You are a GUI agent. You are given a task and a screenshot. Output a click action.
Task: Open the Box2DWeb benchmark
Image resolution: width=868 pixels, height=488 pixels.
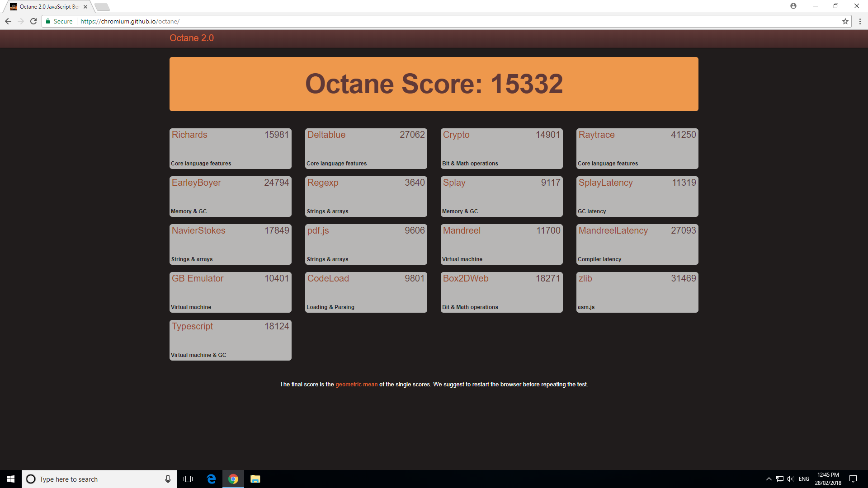(x=466, y=278)
